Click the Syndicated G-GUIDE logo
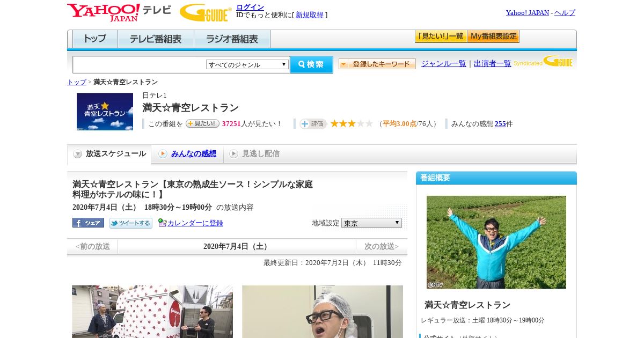The width and height of the screenshot is (644, 338). coord(543,61)
